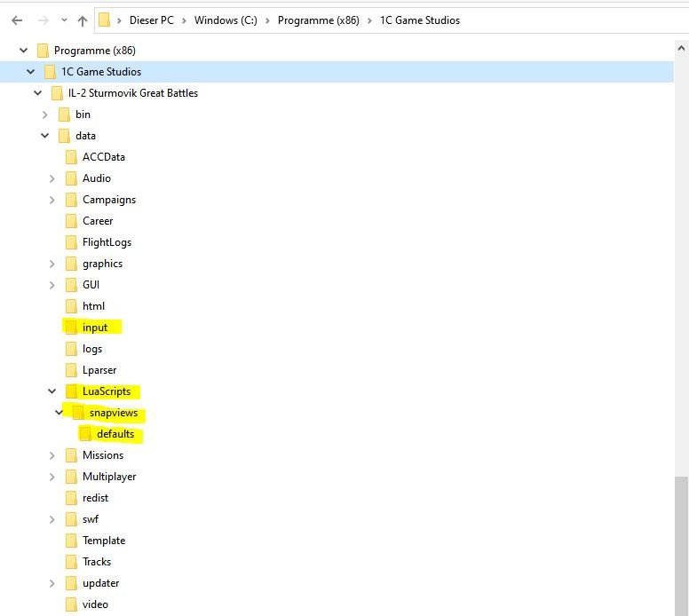Navigate to Programme (x86) breadcrumb
Image resolution: width=689 pixels, height=616 pixels.
[319, 20]
